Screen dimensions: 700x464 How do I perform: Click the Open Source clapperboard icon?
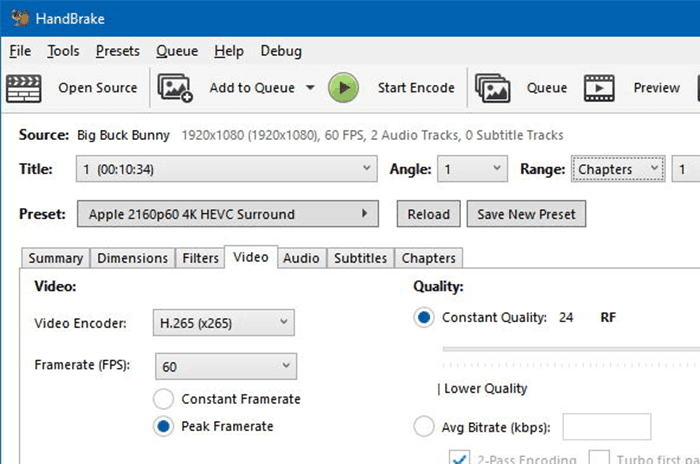[22, 88]
